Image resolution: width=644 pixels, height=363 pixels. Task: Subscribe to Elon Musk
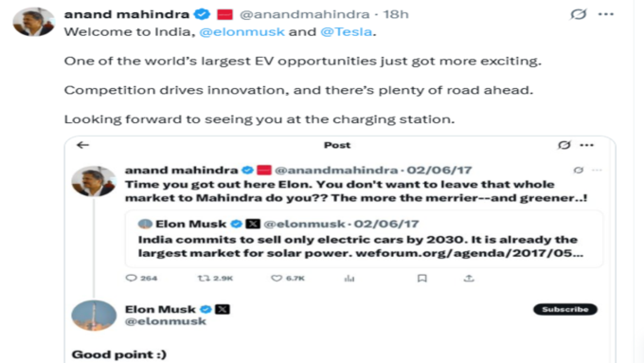[x=565, y=309]
